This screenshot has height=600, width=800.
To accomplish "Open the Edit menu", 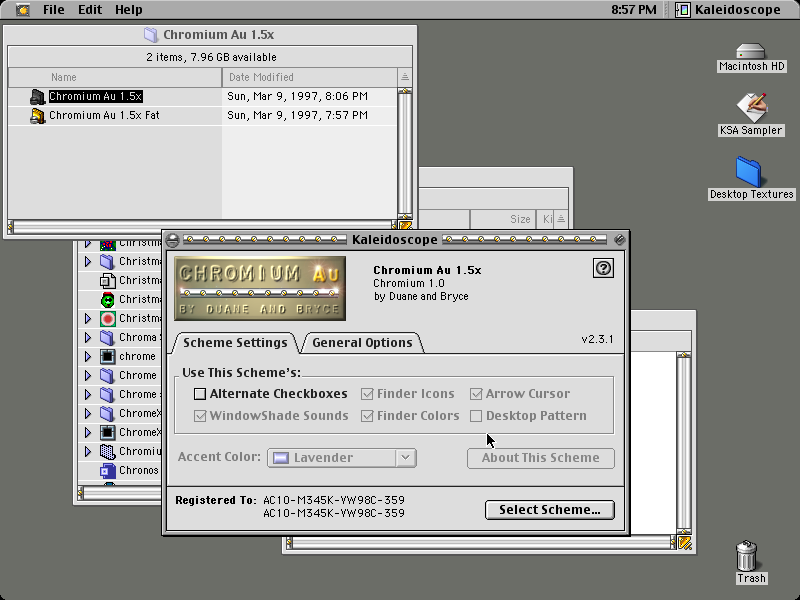I will point(90,10).
